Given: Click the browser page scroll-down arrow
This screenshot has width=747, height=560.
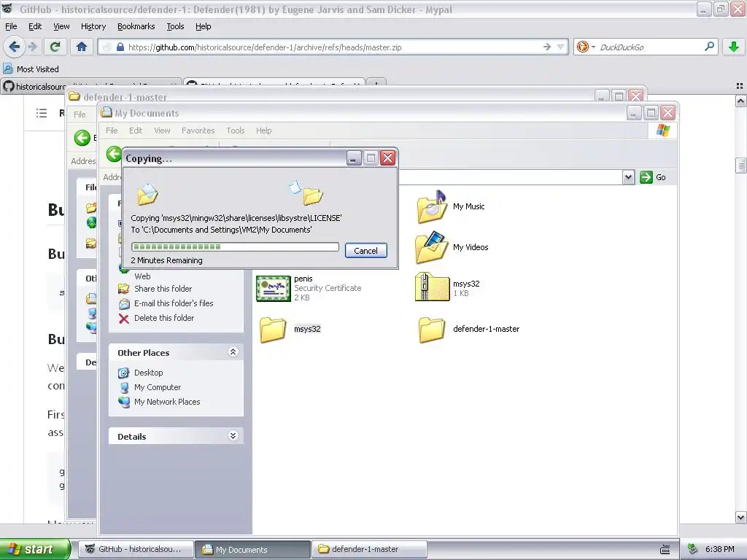Looking at the screenshot, I should (x=740, y=517).
